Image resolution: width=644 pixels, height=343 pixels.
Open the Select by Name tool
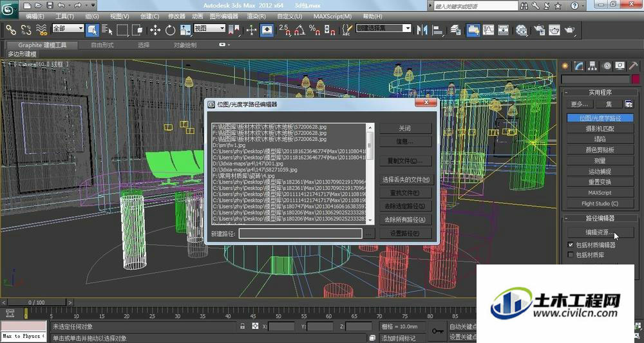(107, 30)
